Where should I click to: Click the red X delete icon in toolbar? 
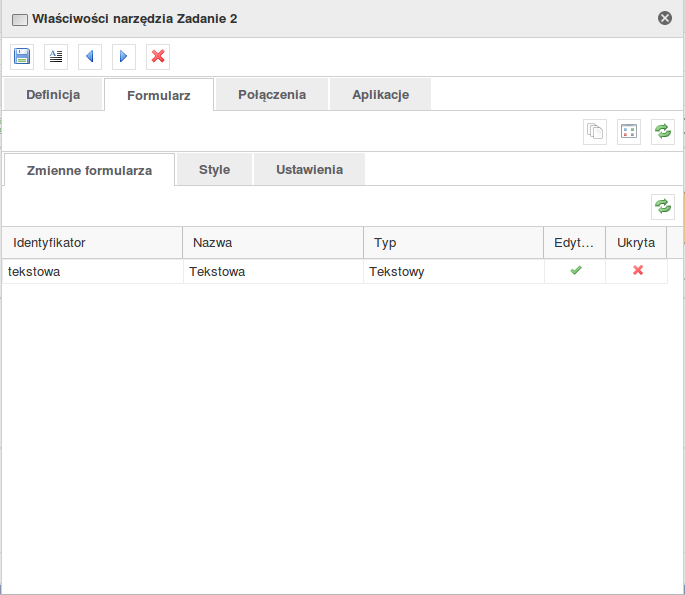click(158, 57)
